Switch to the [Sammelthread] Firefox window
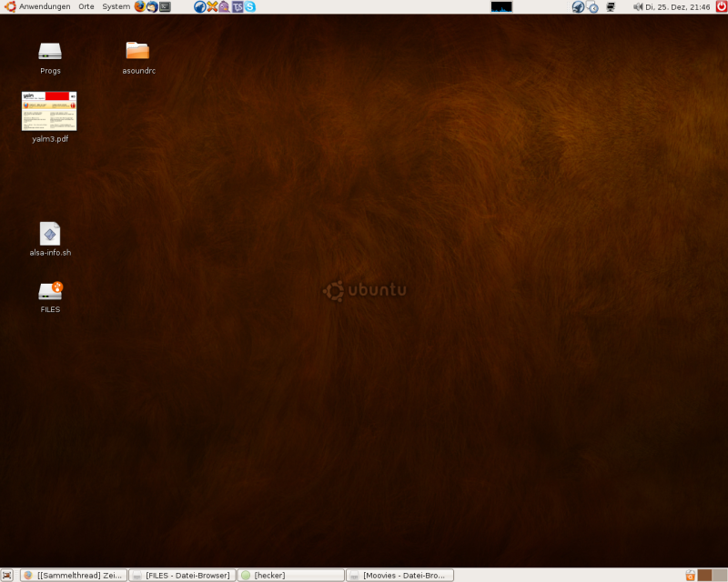 coord(74,575)
